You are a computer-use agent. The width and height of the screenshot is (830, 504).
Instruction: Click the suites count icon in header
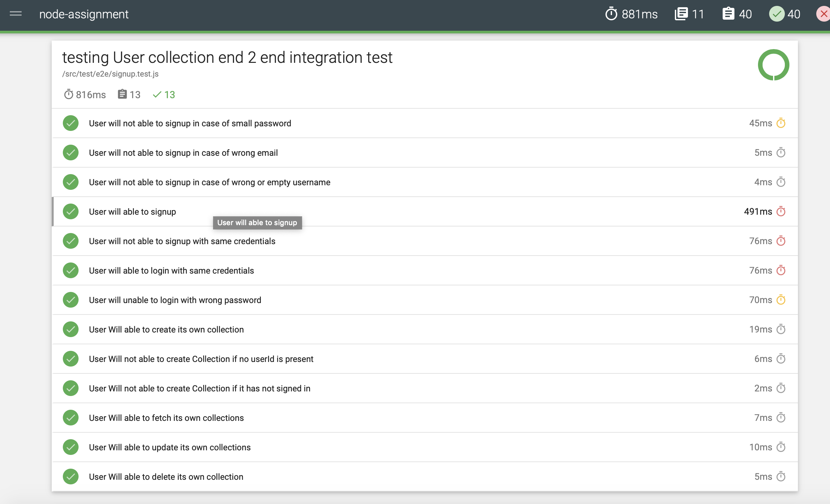(681, 14)
